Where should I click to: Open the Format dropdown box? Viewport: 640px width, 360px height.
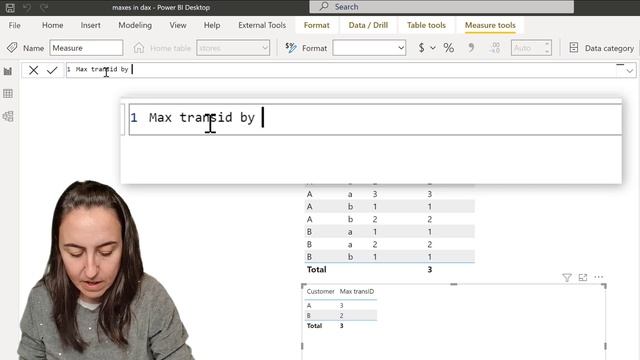point(369,48)
